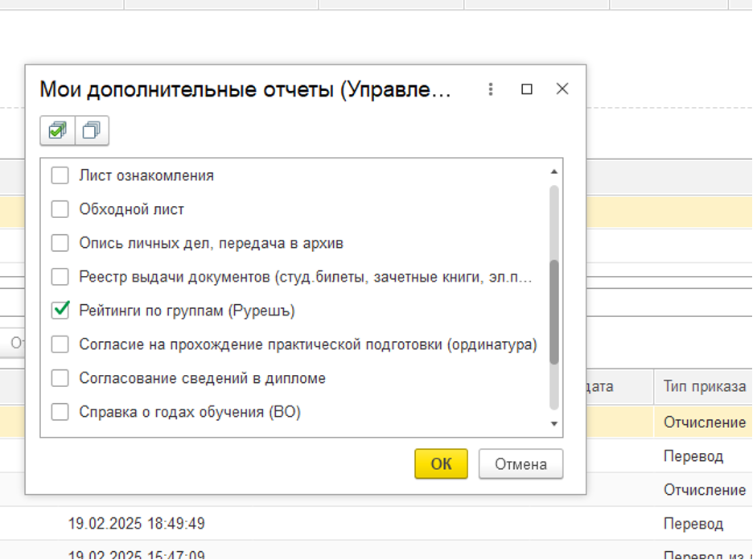
Task: Maximize the reports dialog window
Action: [527, 89]
